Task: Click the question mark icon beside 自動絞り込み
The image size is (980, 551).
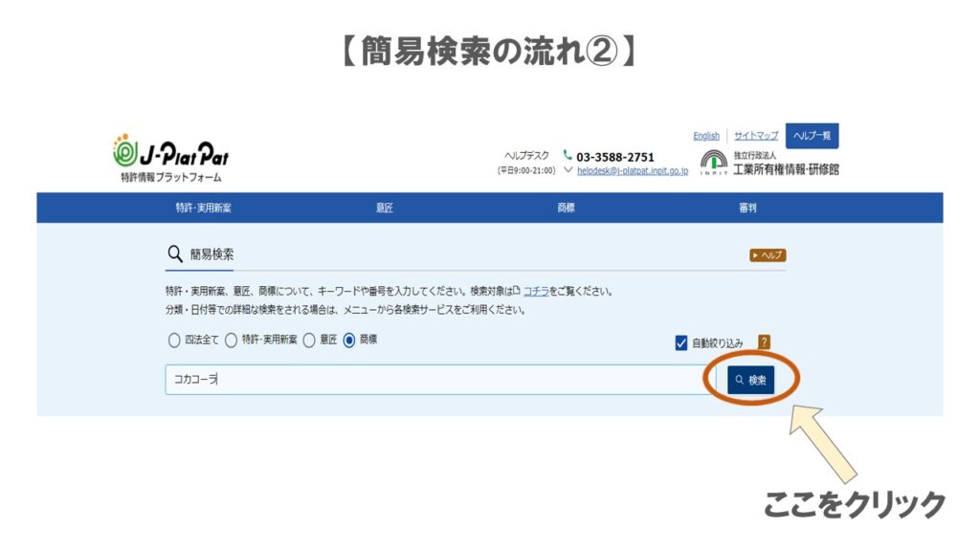Action: [764, 342]
